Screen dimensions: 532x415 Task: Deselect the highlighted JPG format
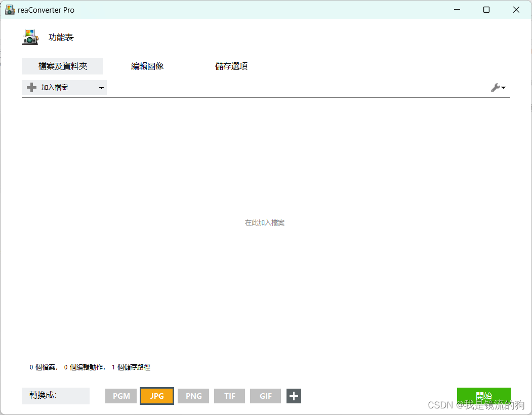156,396
